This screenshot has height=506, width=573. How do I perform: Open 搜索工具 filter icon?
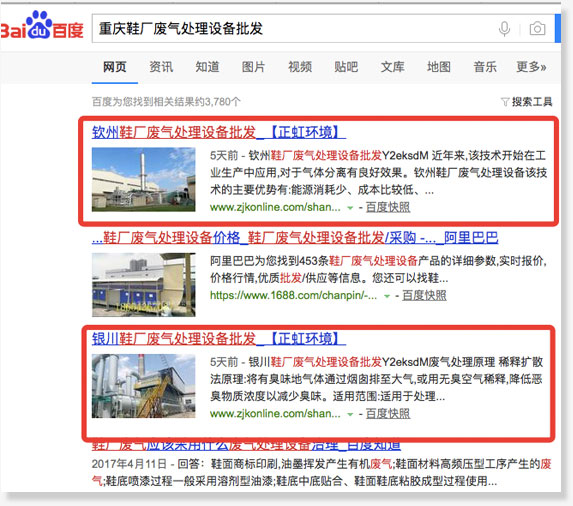(505, 101)
